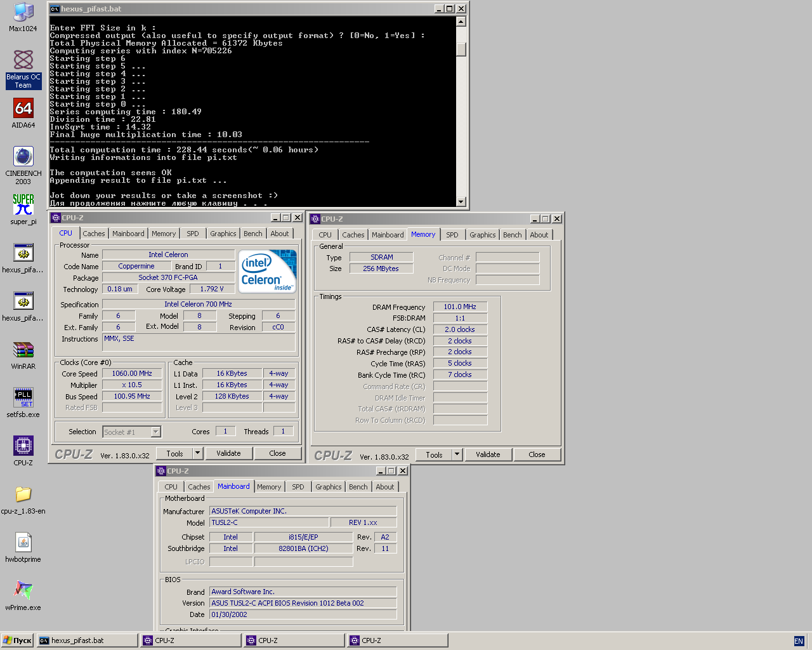Image resolution: width=812 pixels, height=650 pixels.
Task: Click the Core Speed 1060.00 MHz field
Action: click(x=132, y=373)
